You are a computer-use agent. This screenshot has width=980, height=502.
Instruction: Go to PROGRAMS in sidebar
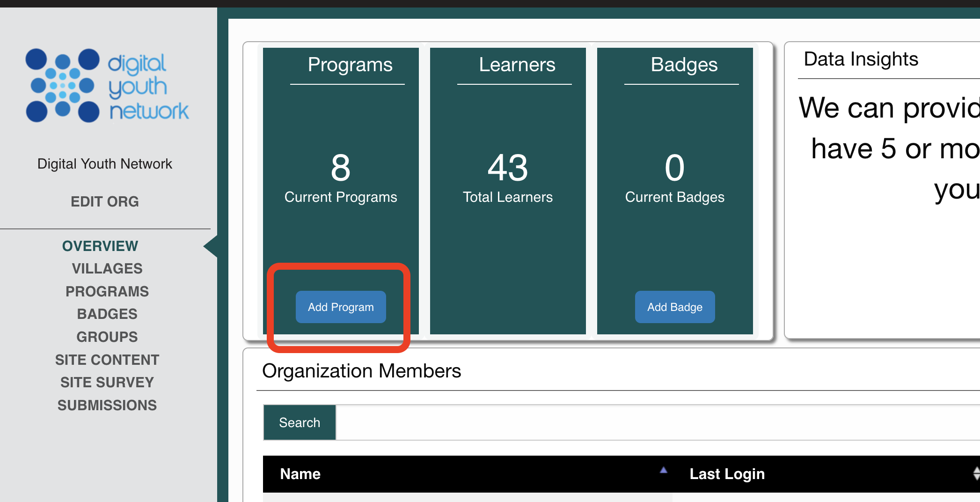107,291
